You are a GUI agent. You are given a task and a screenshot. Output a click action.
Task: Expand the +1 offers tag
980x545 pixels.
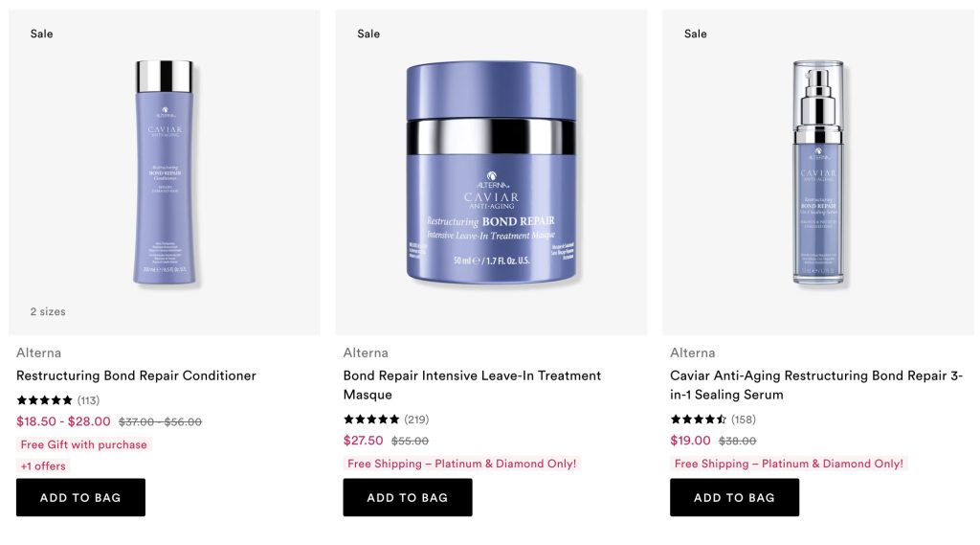point(43,466)
